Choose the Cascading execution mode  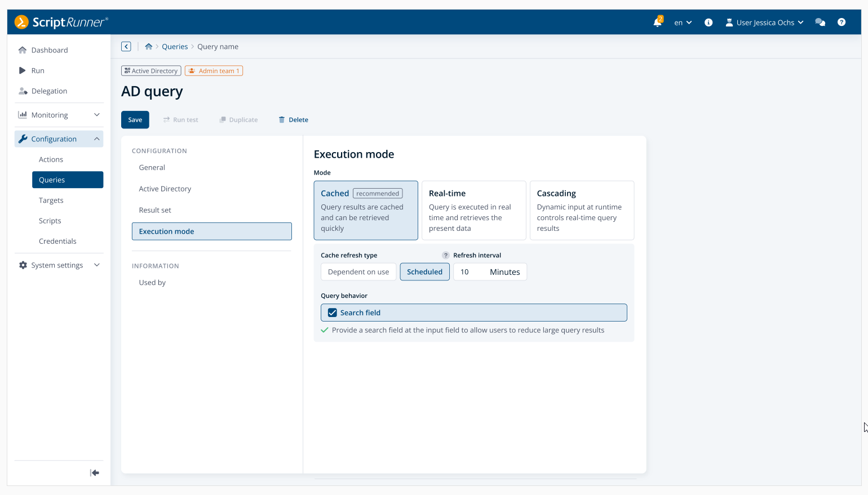click(582, 211)
